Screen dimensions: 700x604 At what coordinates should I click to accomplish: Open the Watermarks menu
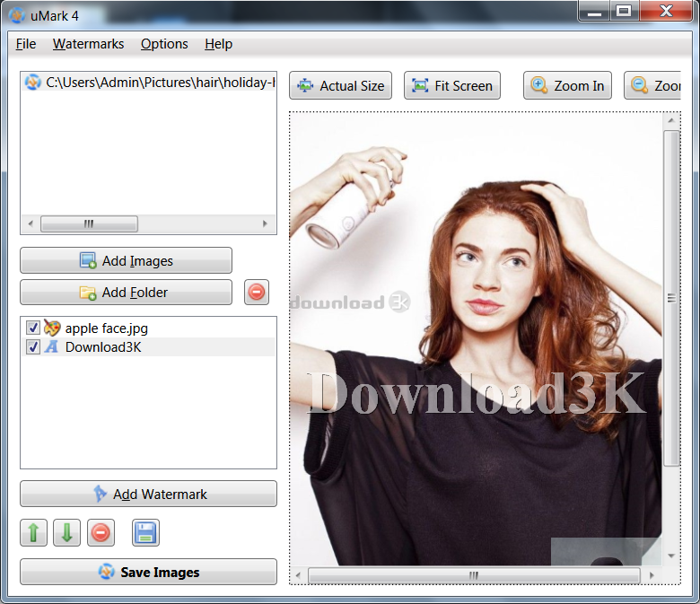point(88,44)
